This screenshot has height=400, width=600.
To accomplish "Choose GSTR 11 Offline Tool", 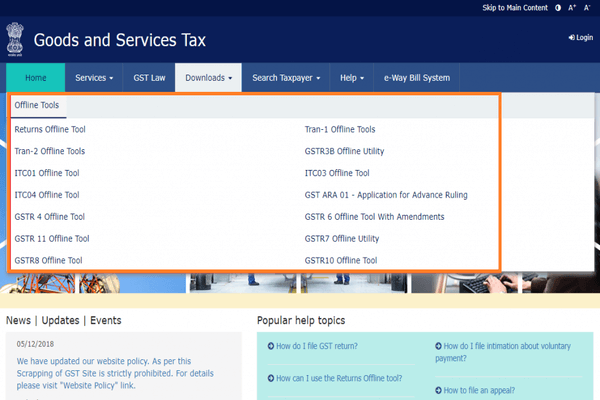I will pyautogui.click(x=52, y=238).
